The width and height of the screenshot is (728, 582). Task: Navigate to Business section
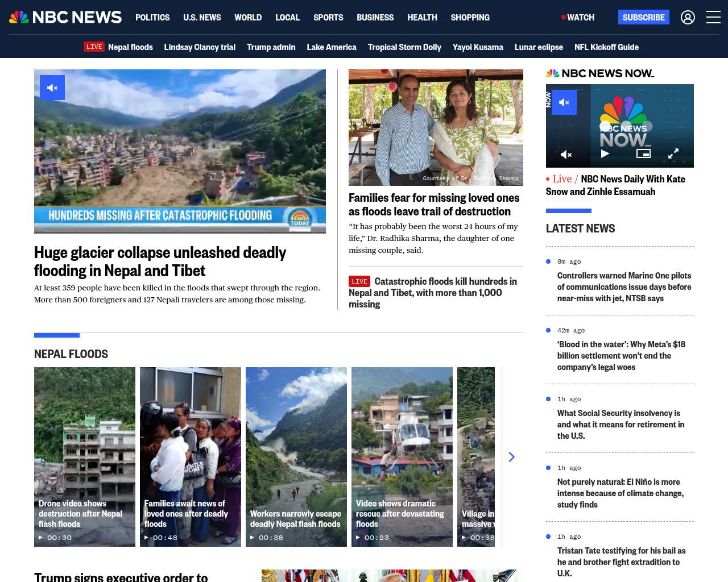(x=375, y=18)
